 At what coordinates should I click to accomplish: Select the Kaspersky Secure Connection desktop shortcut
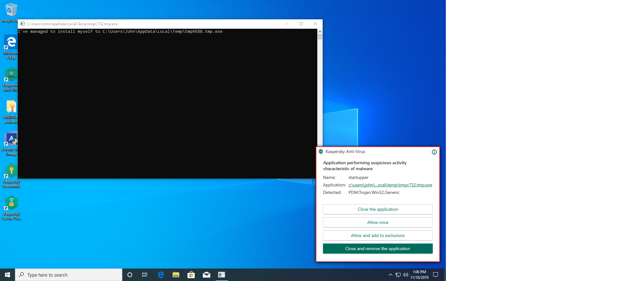coord(11,208)
